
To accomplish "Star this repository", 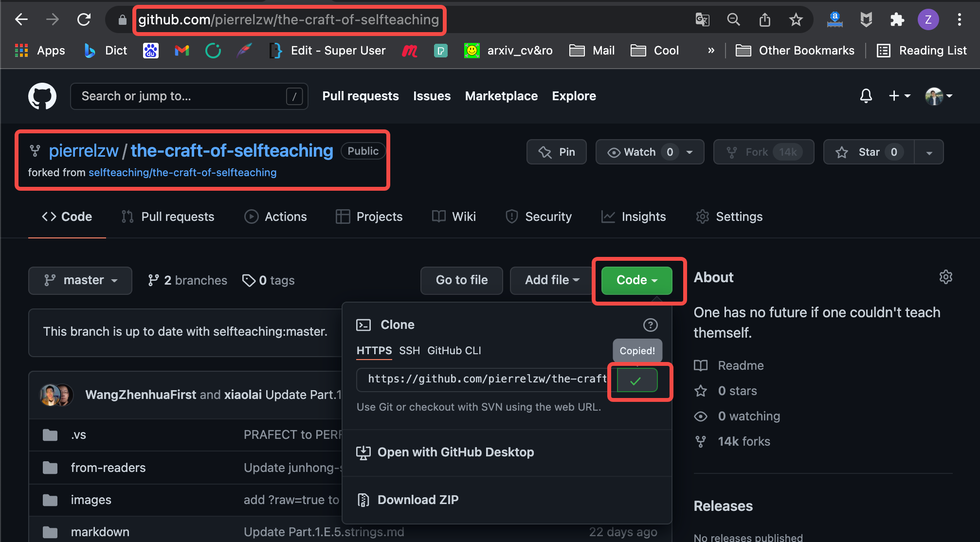I will click(869, 152).
